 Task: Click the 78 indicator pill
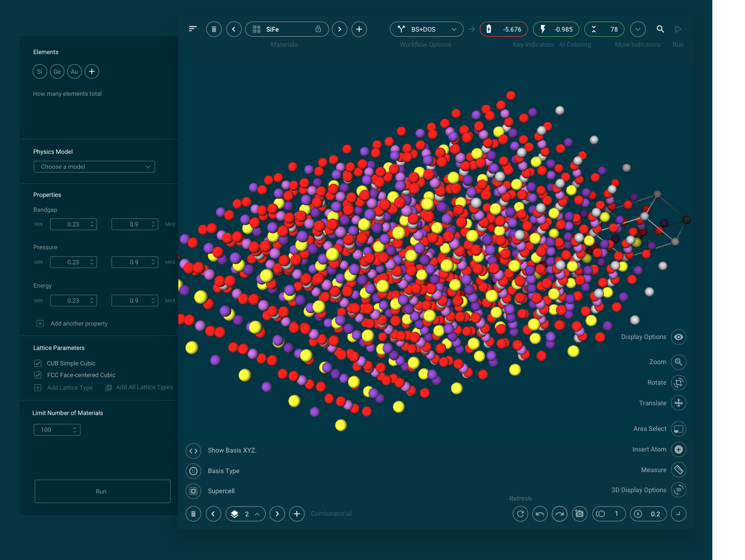pyautogui.click(x=604, y=29)
